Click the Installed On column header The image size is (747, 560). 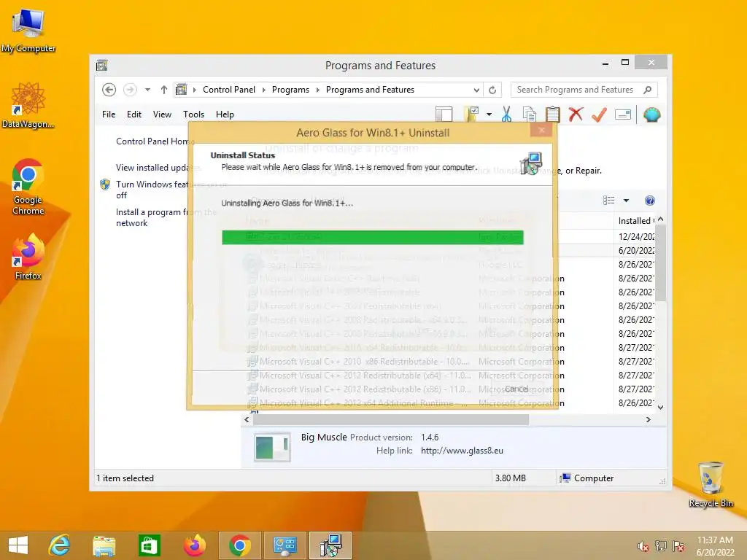point(635,221)
